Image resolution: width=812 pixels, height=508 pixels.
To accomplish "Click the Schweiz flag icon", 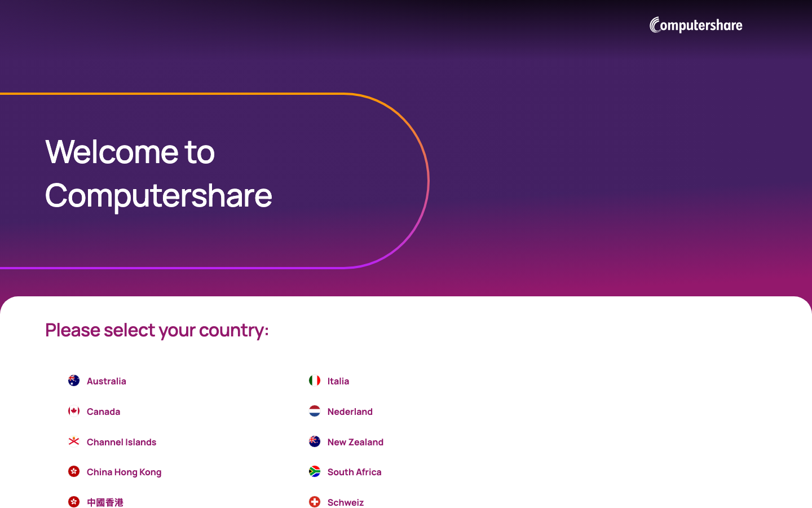I will 315,502.
